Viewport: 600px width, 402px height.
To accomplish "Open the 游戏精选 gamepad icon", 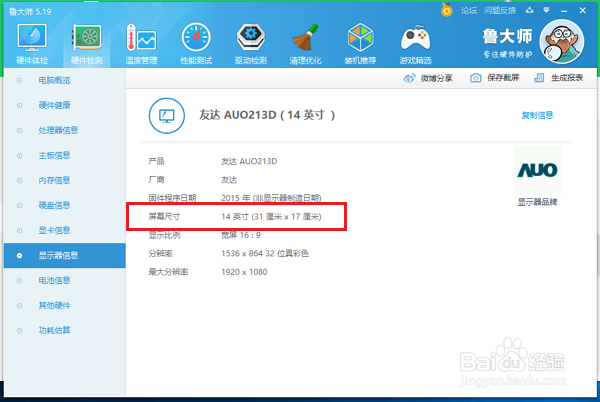I will 415,38.
